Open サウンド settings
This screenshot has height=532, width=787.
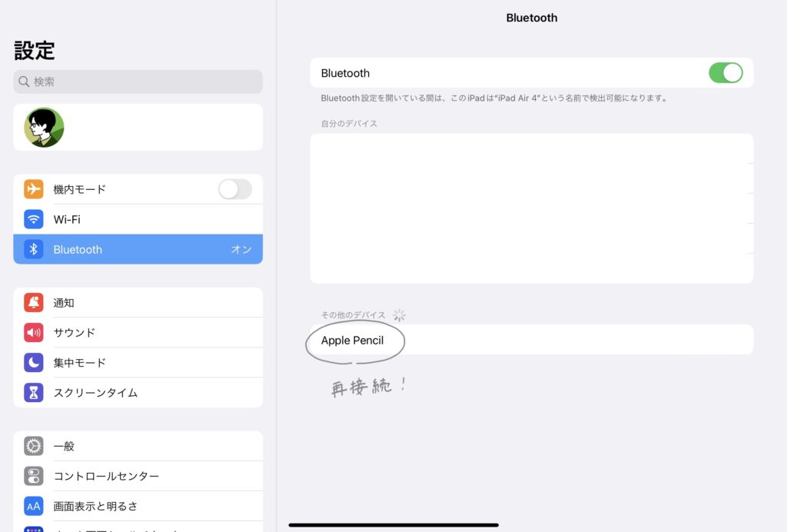click(x=138, y=333)
